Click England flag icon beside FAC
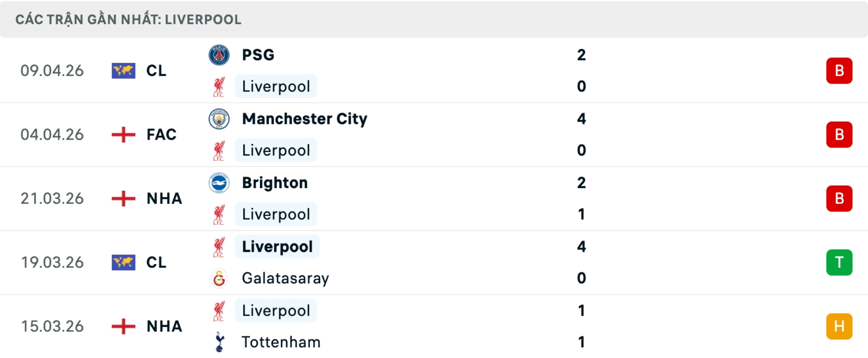This screenshot has width=868, height=358. pos(123,135)
